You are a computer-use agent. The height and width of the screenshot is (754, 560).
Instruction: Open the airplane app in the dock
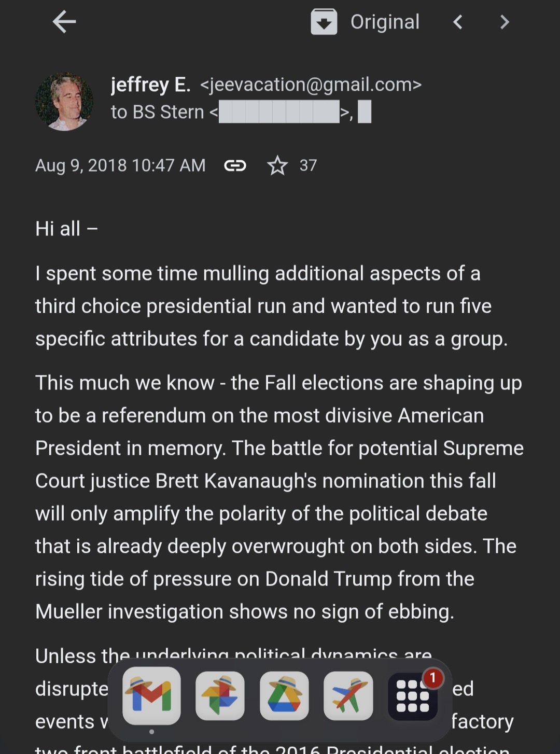[x=348, y=696]
